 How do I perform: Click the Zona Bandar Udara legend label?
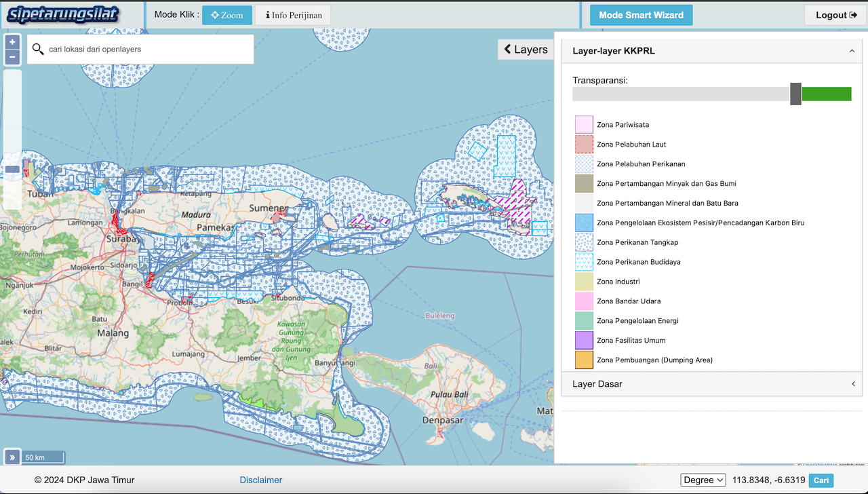629,301
